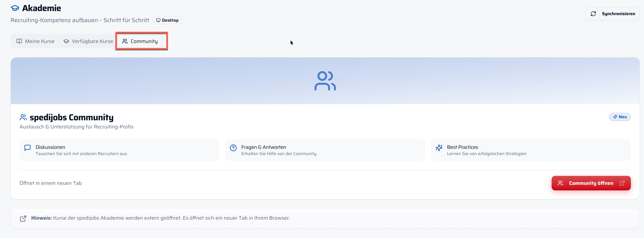Click the sync arrows icon
Viewport: 644px width, 238px height.
tap(593, 14)
